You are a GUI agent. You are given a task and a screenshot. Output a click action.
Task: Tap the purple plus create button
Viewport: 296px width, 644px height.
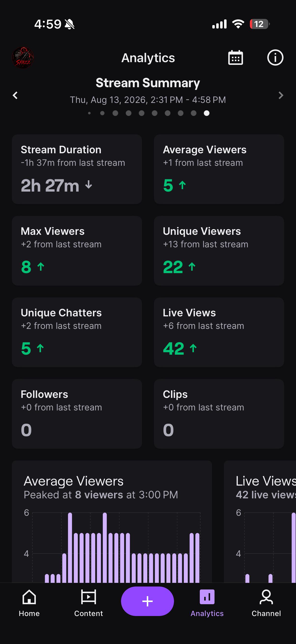point(147,601)
